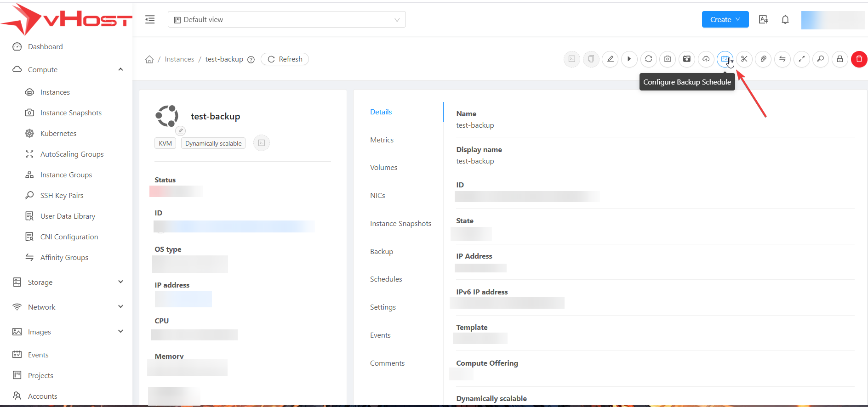Viewport: 868px width, 407px height.
Task: Click the Refresh button
Action: point(285,59)
